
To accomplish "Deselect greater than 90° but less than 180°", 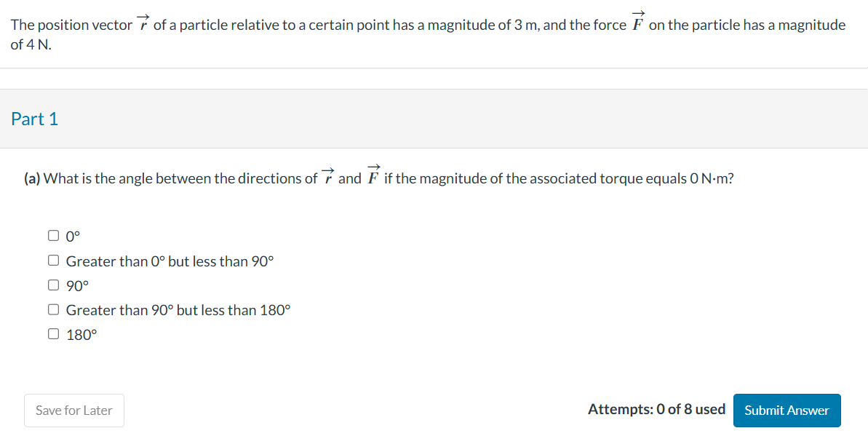I will [53, 308].
